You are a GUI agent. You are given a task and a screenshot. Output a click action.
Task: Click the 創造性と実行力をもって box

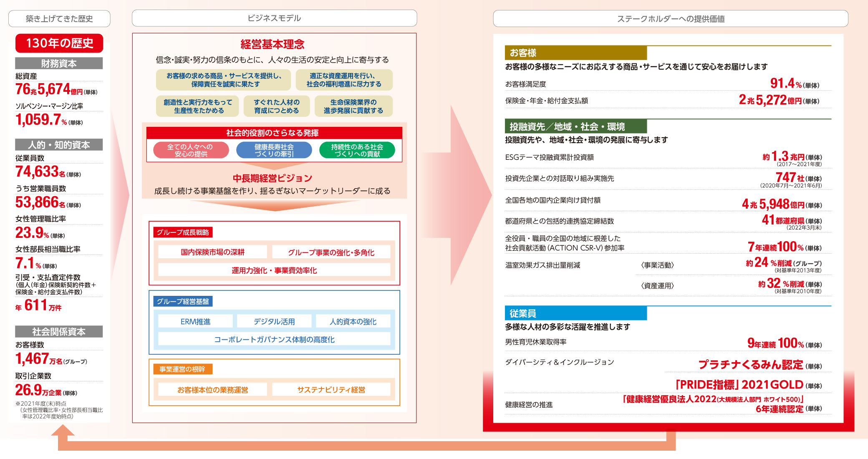(x=197, y=106)
